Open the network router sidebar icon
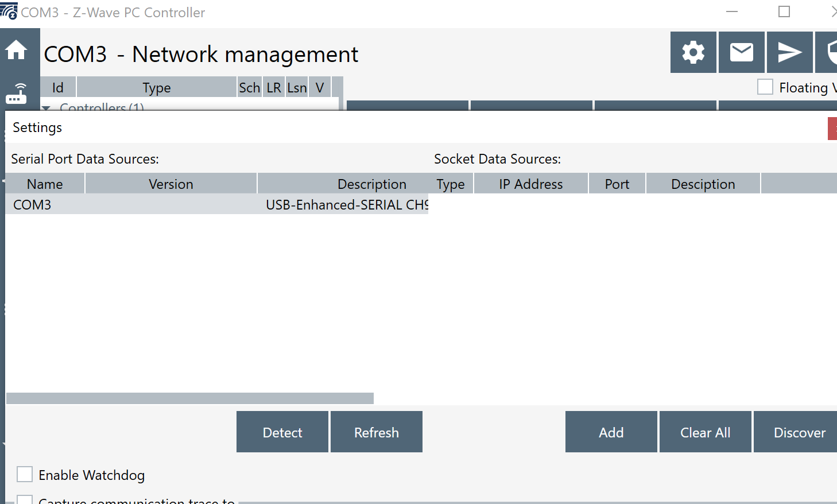This screenshot has height=504, width=837. 17,93
